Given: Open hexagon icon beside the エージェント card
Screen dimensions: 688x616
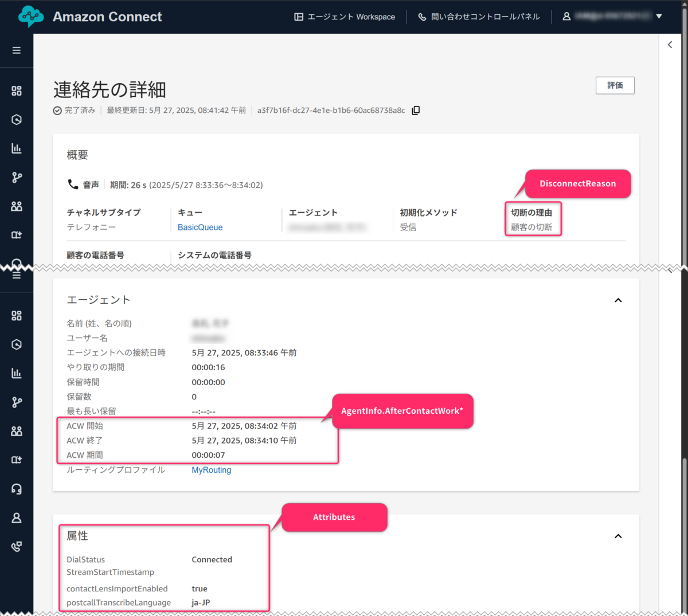Looking at the screenshot, I should [x=17, y=344].
